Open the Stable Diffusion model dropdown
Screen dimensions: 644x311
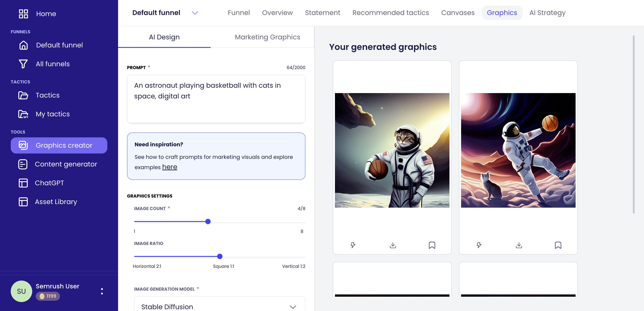[293, 307]
